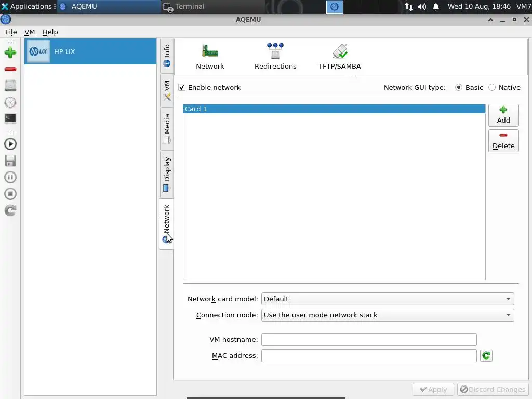Stop the virtual machine
The image size is (532, 399).
coord(10,194)
